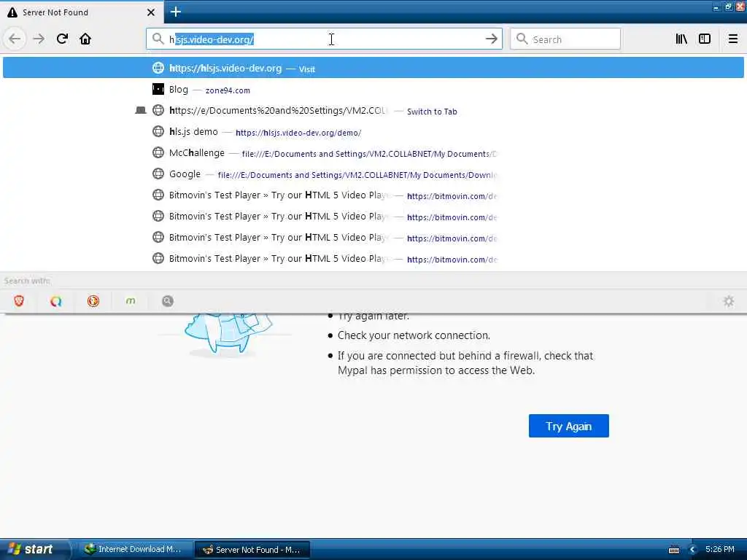Click the address bar URL field
The height and width of the screenshot is (560, 747).
(x=324, y=39)
